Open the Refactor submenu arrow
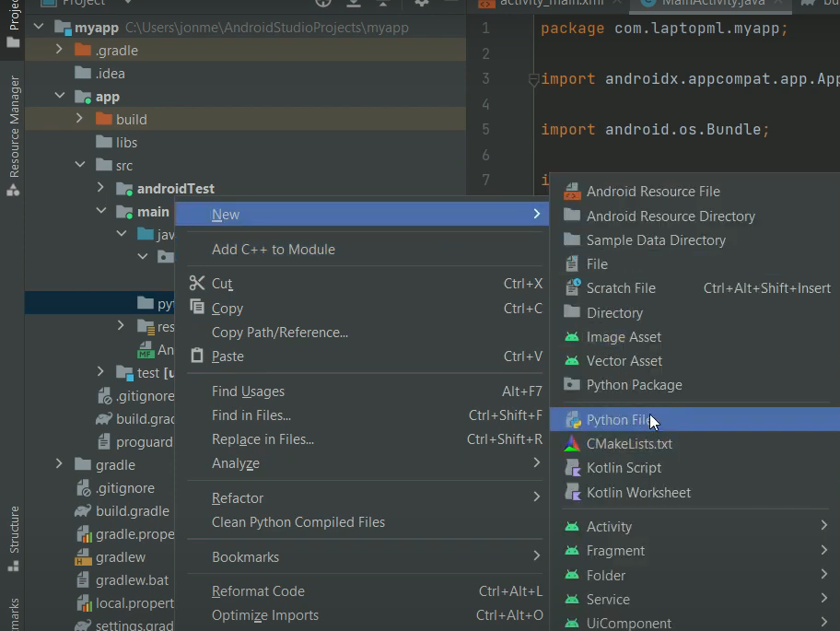This screenshot has height=631, width=840. (536, 497)
